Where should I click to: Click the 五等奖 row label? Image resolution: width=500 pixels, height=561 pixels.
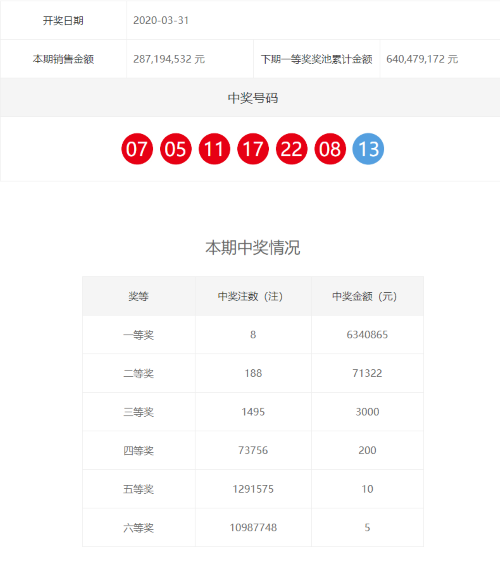tap(138, 489)
